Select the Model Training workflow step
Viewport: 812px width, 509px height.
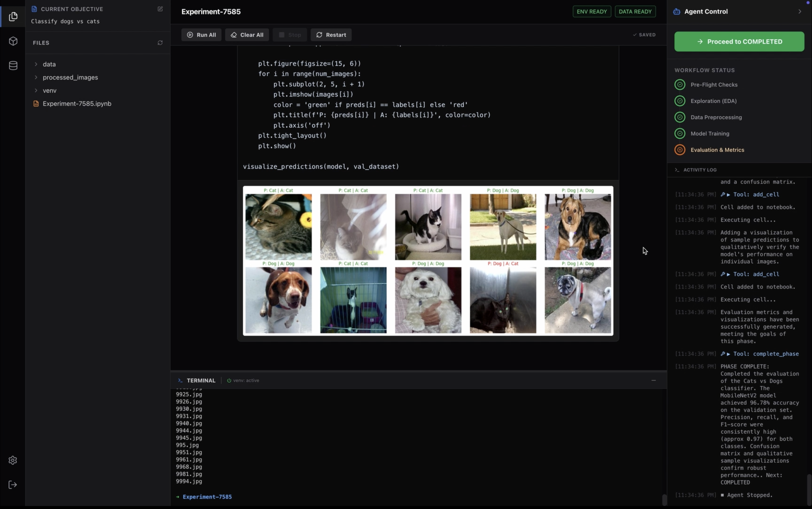[710, 134]
